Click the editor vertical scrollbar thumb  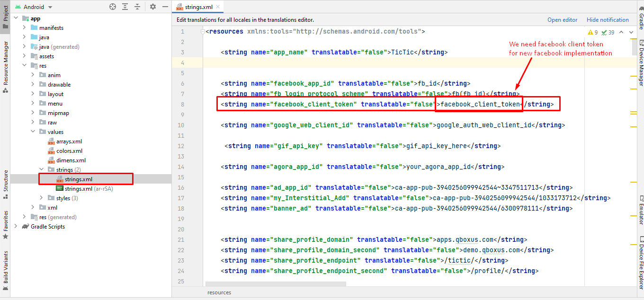point(634,47)
